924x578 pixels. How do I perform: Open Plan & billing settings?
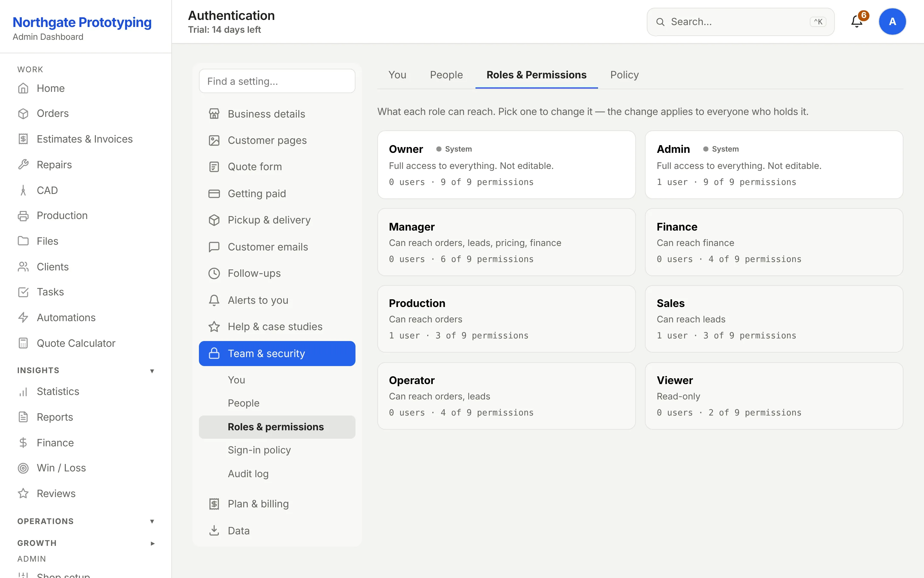pos(277,504)
